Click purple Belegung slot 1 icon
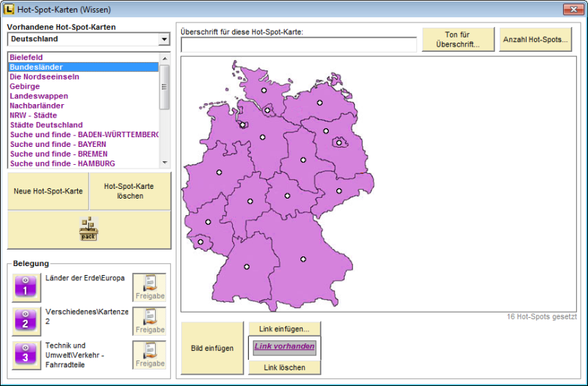The height and width of the screenshot is (386, 588). pos(25,286)
